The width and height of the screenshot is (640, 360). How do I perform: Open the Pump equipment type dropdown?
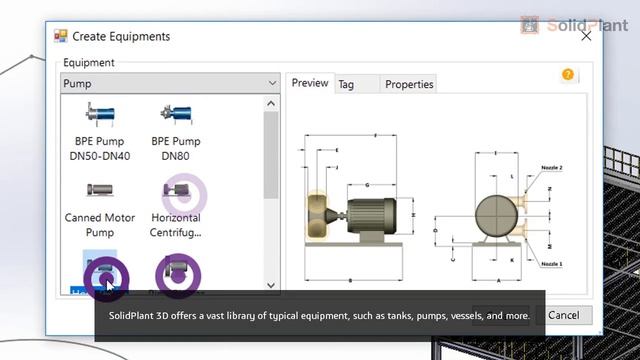(170, 84)
